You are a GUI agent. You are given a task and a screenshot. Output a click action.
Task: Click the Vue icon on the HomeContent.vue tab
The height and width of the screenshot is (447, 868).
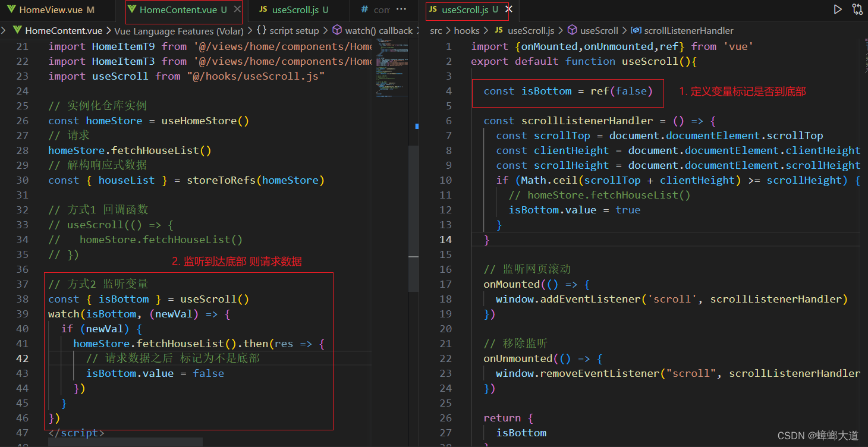click(x=132, y=10)
